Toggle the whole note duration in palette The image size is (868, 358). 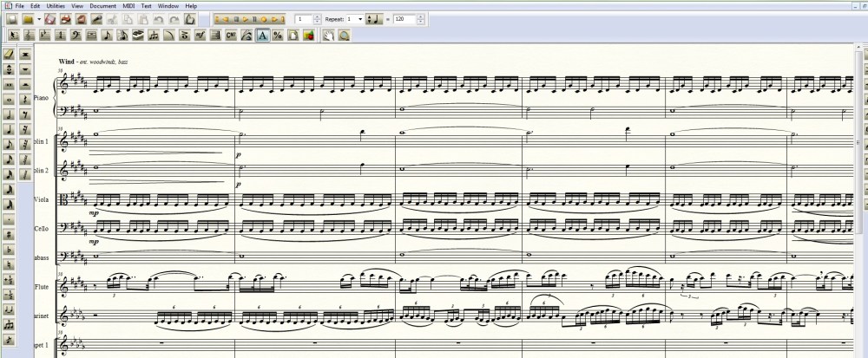[x=9, y=98]
